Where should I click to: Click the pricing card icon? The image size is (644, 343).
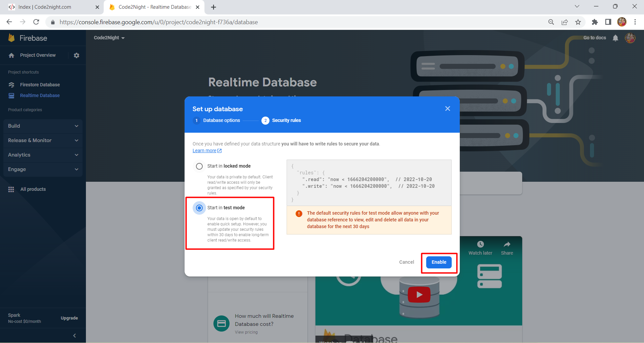coord(221,324)
